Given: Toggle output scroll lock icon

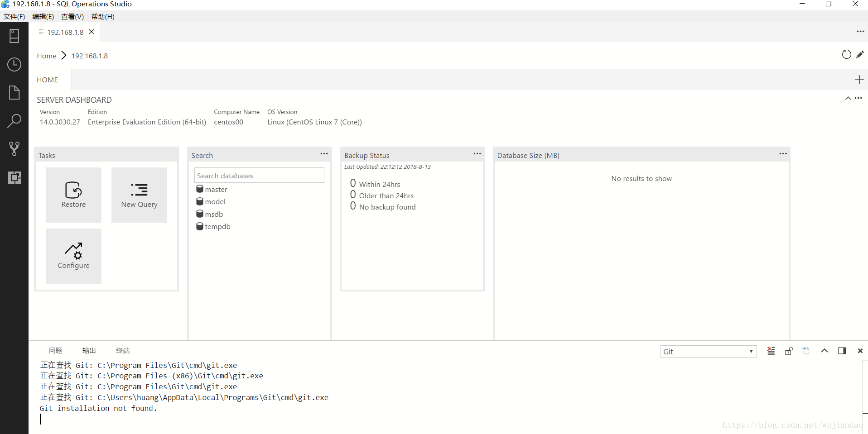Looking at the screenshot, I should (789, 351).
